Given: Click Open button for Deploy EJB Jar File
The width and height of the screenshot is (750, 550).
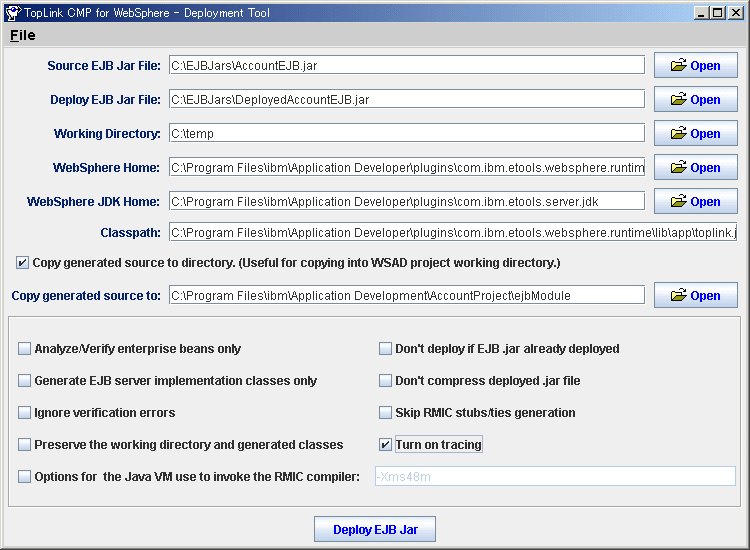Looking at the screenshot, I should 695,99.
